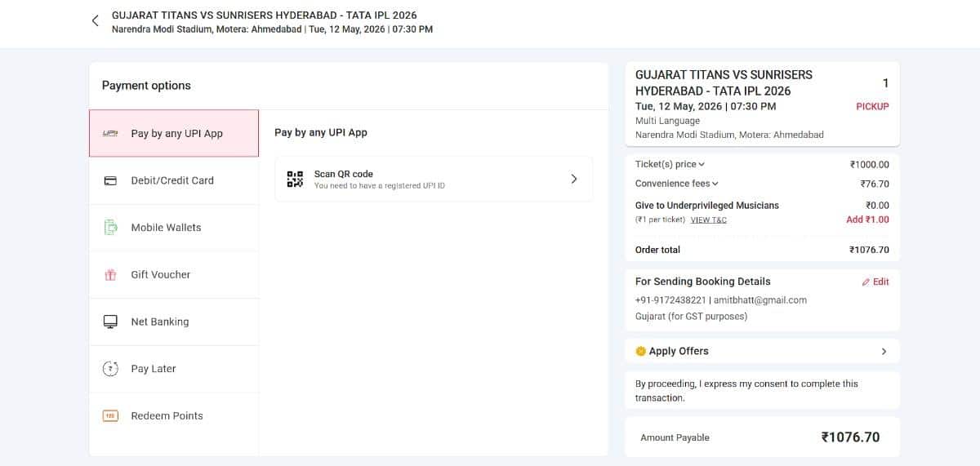Open the VIEW T&C link

pos(708,220)
